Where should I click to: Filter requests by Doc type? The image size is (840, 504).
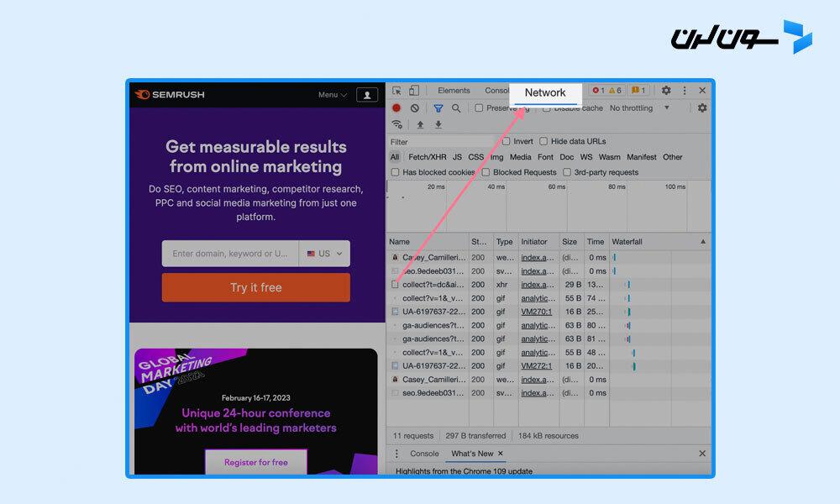point(566,157)
